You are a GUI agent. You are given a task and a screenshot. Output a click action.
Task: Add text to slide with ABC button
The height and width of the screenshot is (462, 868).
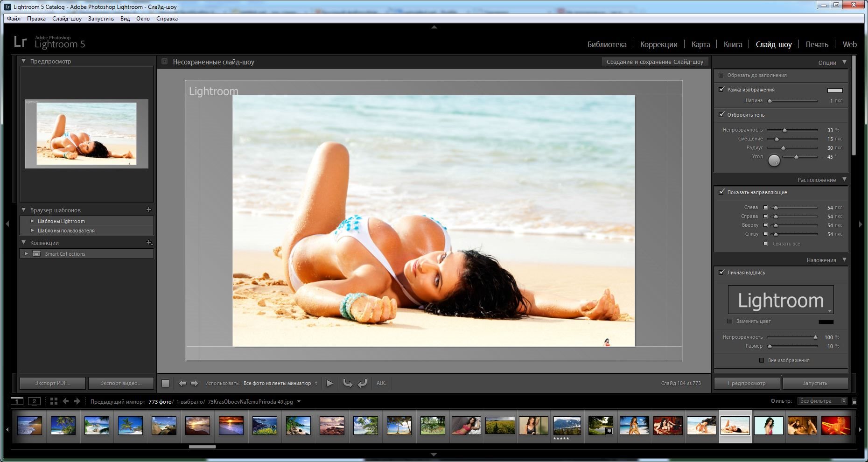[x=381, y=383]
